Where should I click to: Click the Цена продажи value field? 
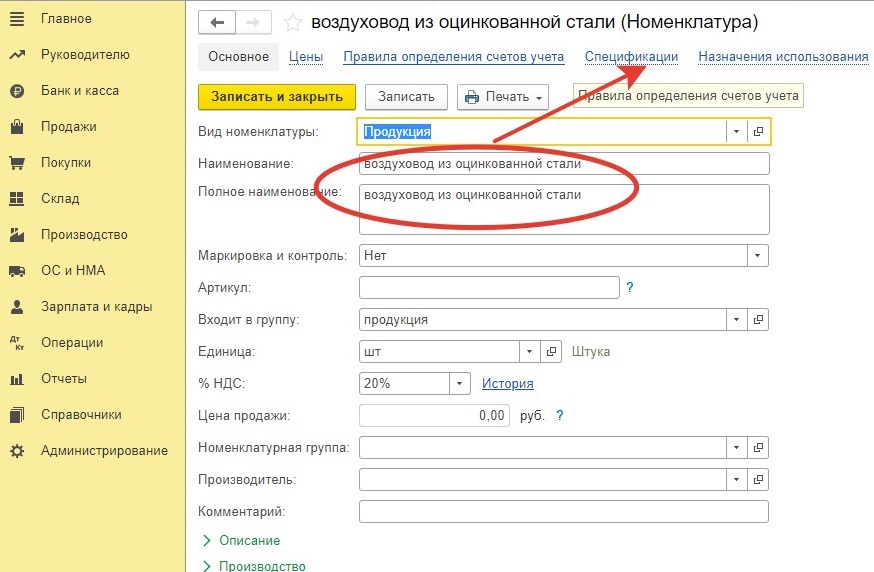pyautogui.click(x=434, y=415)
